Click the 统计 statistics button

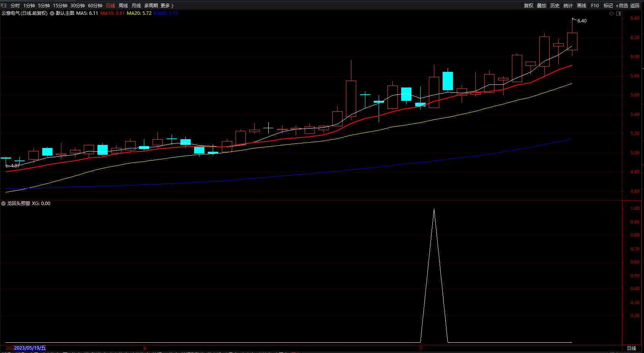[x=568, y=6]
